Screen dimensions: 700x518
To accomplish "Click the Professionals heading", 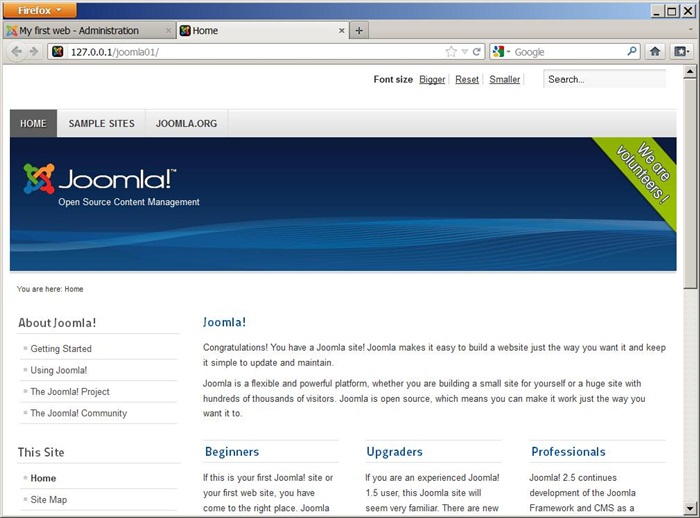I will (x=568, y=451).
